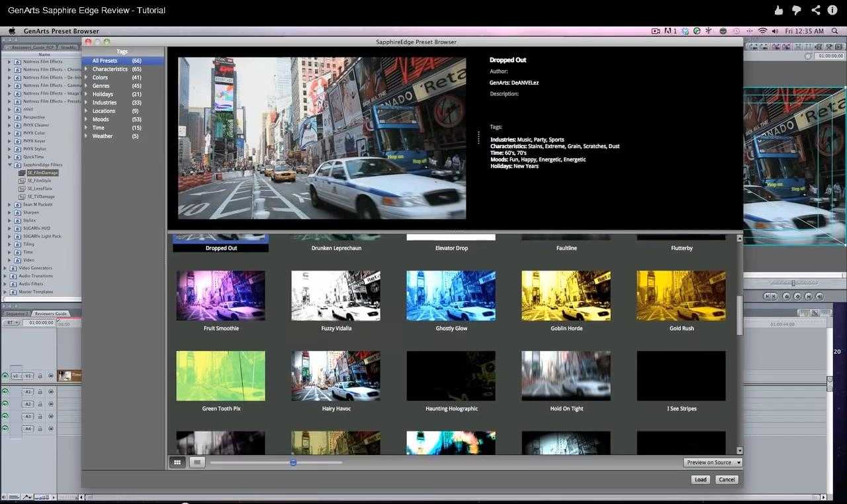
Task: Click the Wi-Fi status icon
Action: 762,31
